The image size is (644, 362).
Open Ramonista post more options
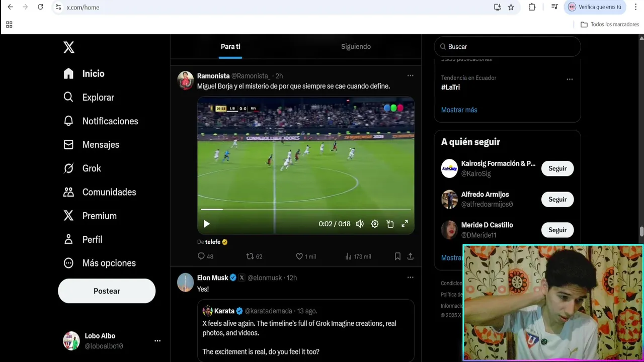pyautogui.click(x=410, y=76)
